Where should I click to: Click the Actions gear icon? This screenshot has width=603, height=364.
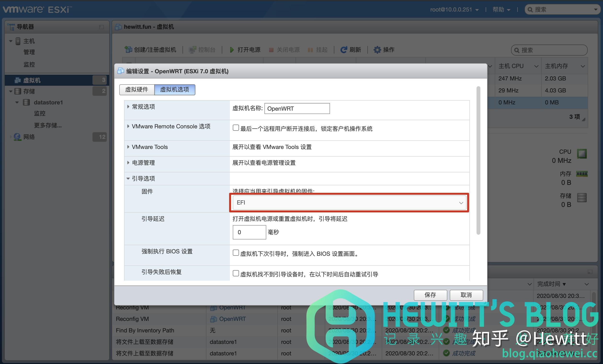coord(377,50)
